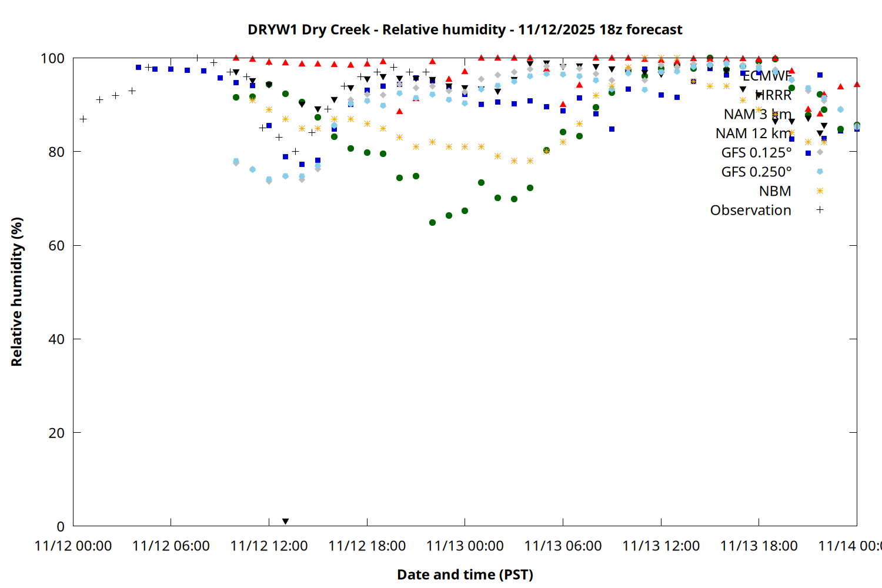882x588 pixels.
Task: Click the black triangle outlier near zero humidity
Action: tap(285, 522)
